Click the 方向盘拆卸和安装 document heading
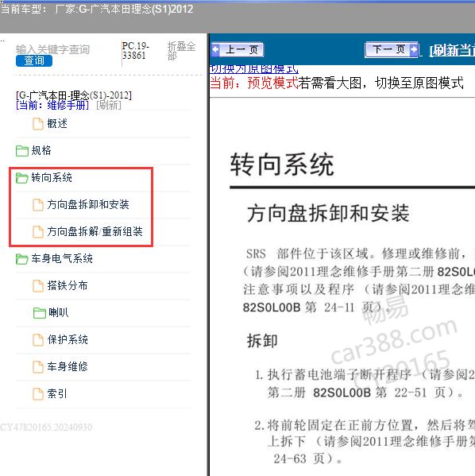Viewport: 475px width, 476px height. pyautogui.click(x=328, y=214)
